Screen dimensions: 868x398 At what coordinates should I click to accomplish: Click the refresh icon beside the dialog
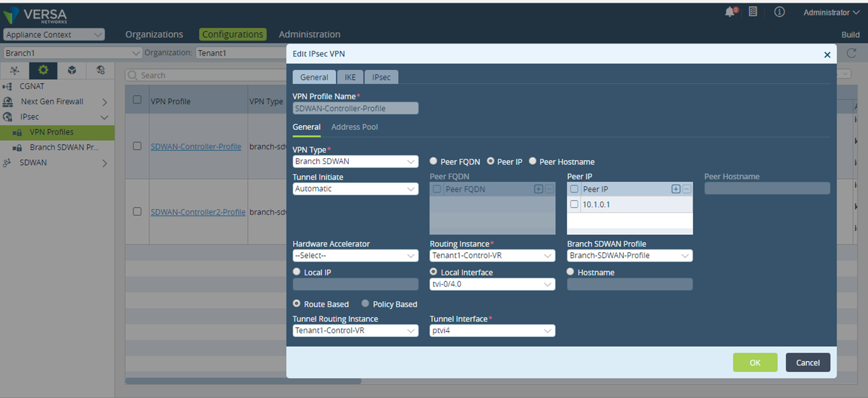click(851, 53)
